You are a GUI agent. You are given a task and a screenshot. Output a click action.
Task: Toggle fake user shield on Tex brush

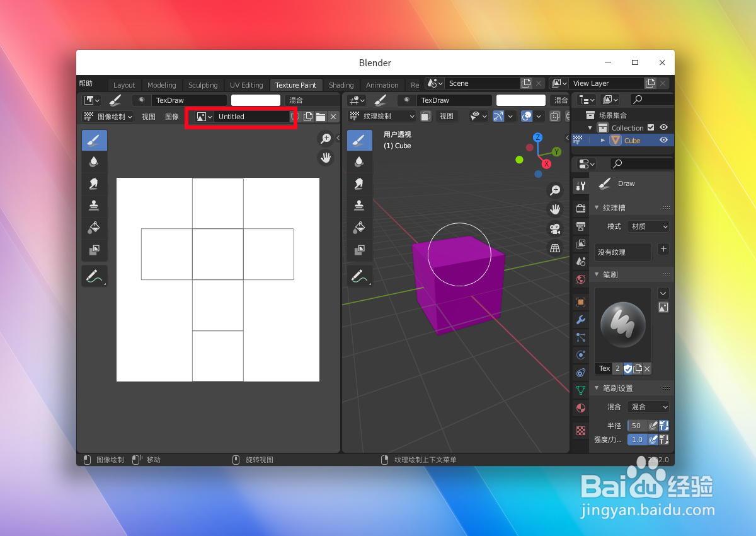(x=627, y=368)
